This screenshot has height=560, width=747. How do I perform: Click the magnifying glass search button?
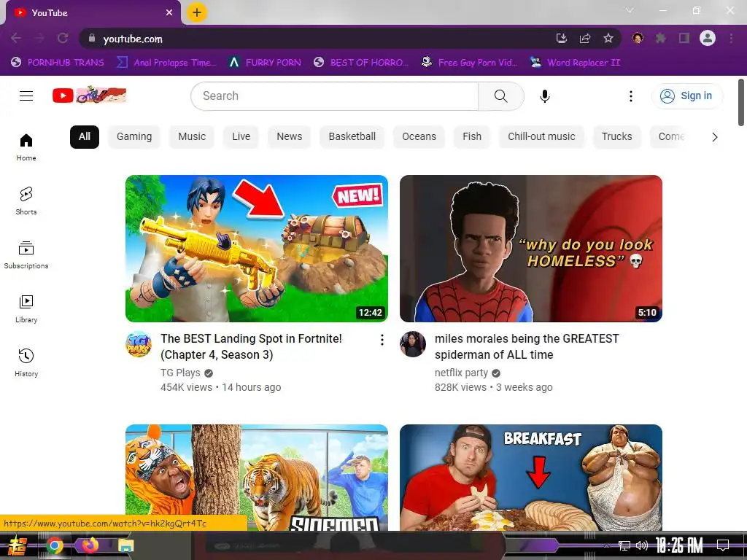[500, 96]
